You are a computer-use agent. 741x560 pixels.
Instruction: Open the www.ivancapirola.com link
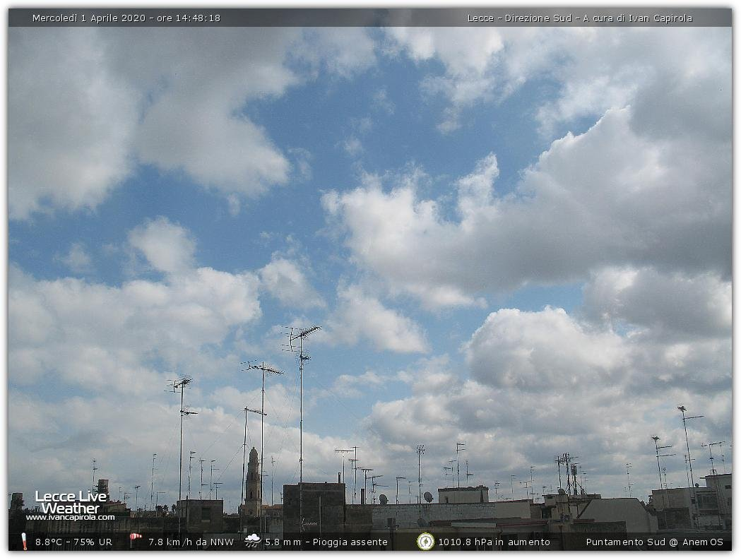tap(71, 518)
